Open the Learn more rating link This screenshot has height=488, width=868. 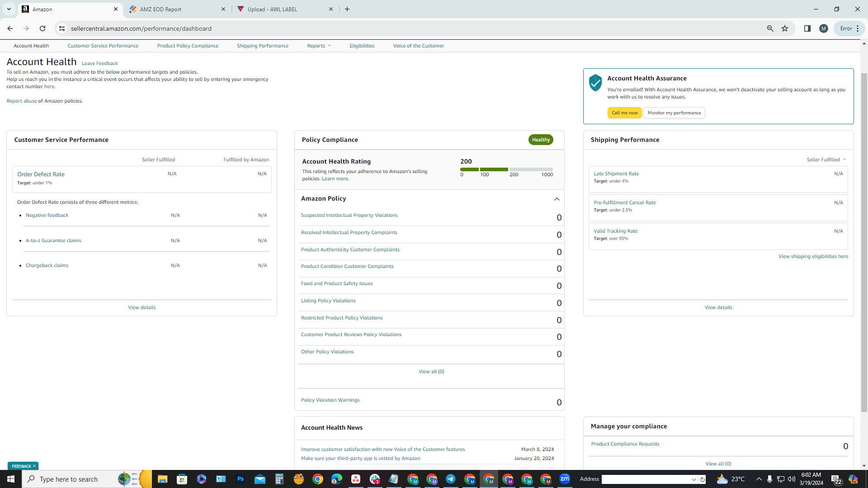[x=335, y=178]
